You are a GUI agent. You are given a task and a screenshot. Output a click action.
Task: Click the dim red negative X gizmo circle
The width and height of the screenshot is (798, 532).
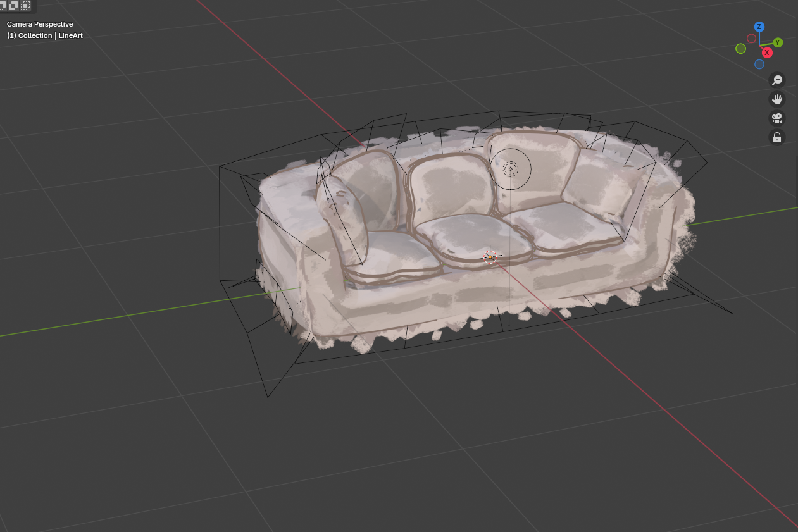[751, 39]
